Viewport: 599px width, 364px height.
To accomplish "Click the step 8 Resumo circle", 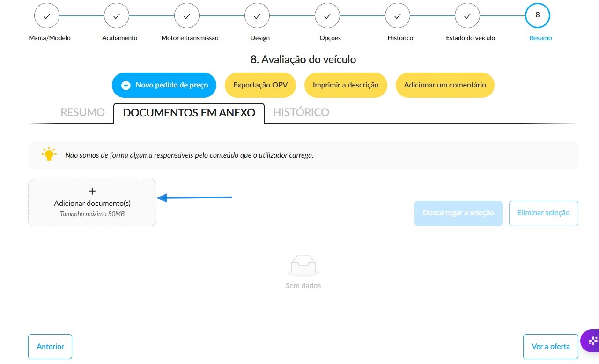I will (538, 15).
